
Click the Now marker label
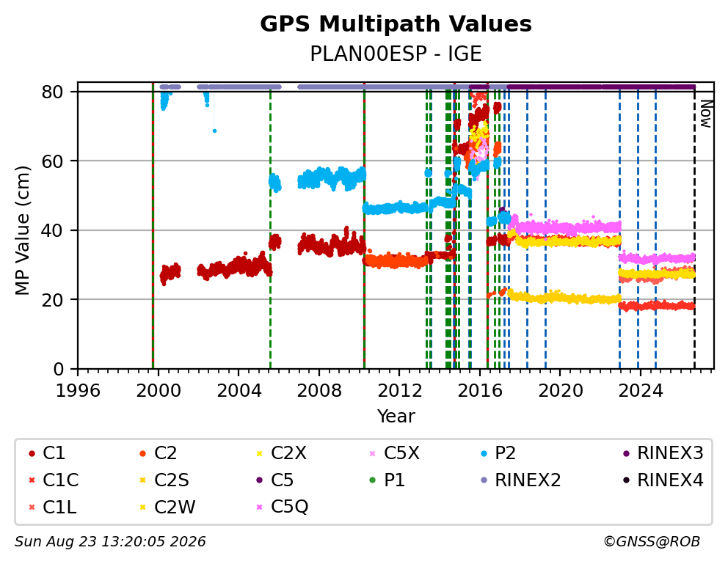(706, 114)
